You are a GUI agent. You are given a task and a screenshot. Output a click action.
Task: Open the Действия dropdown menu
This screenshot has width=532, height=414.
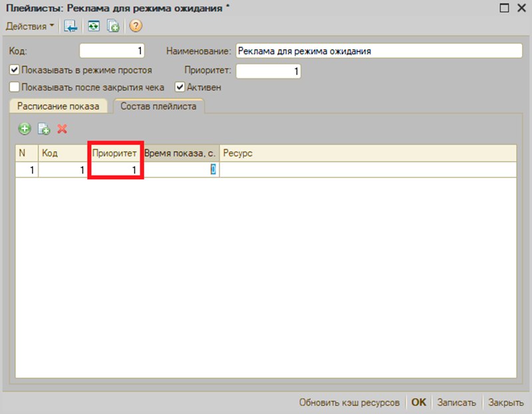(30, 26)
